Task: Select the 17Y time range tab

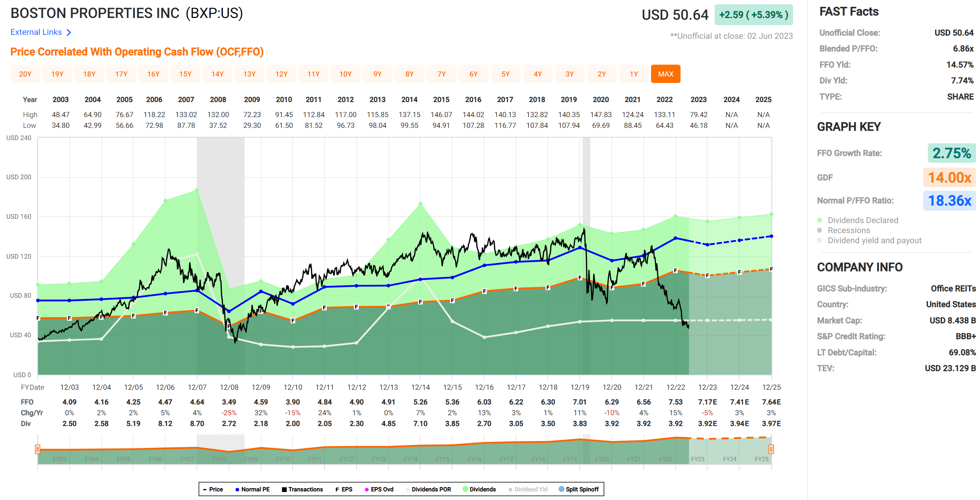Action: (x=122, y=74)
